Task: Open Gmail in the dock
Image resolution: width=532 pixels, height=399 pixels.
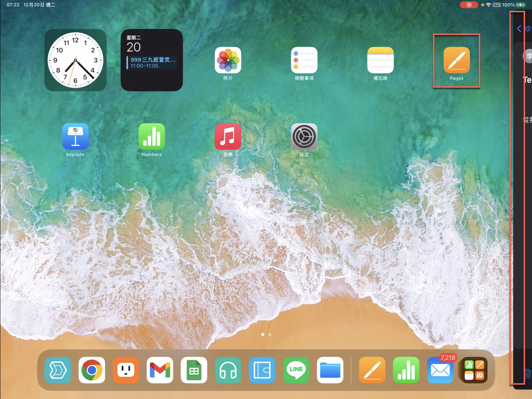Action: click(x=160, y=370)
